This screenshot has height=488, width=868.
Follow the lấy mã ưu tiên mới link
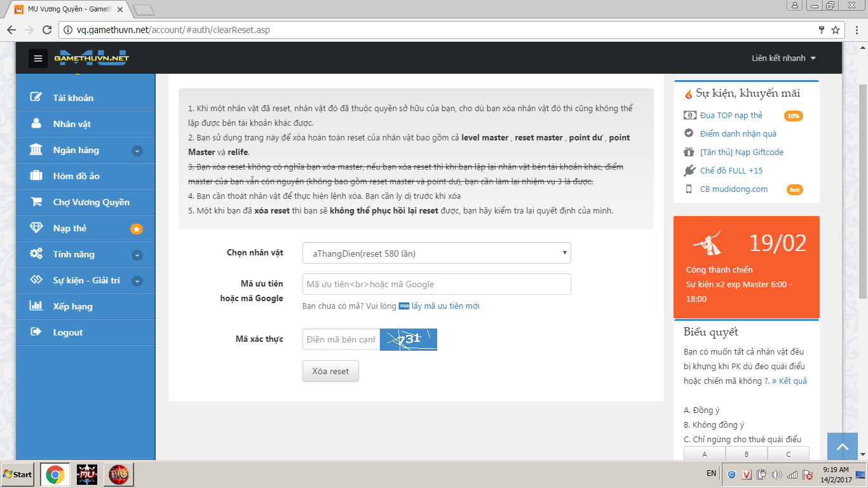point(445,306)
